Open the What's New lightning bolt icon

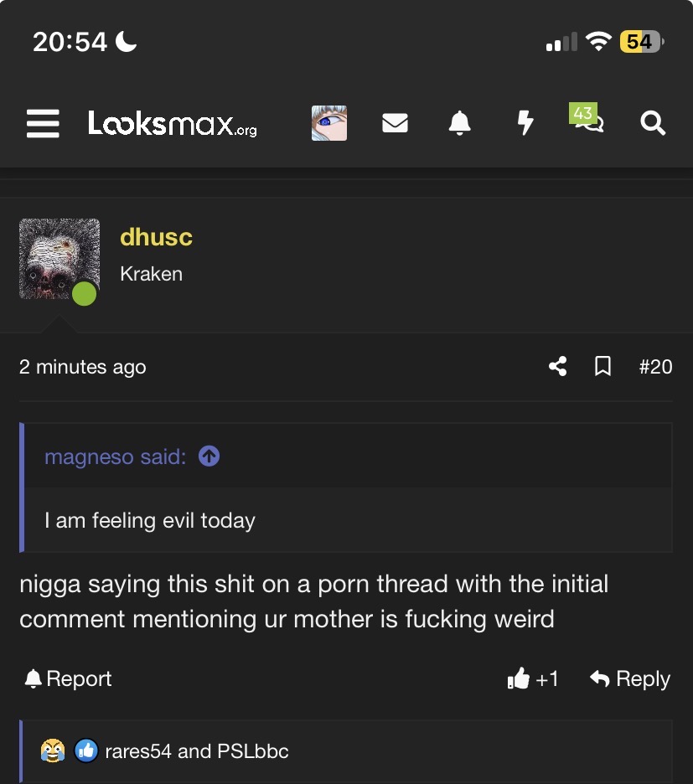(525, 123)
